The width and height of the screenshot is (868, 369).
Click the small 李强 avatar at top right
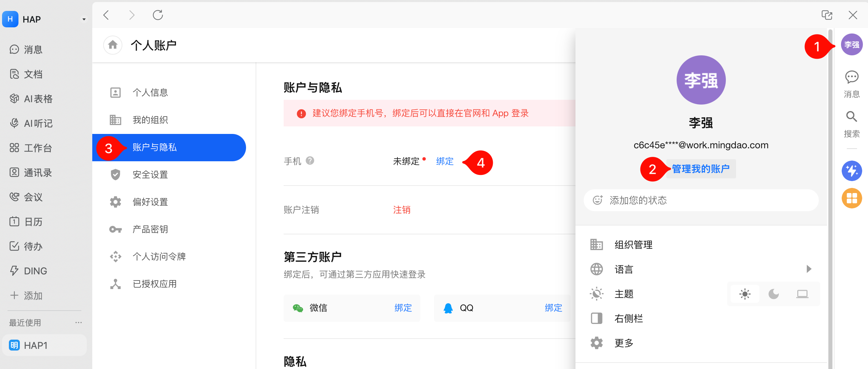pos(852,44)
